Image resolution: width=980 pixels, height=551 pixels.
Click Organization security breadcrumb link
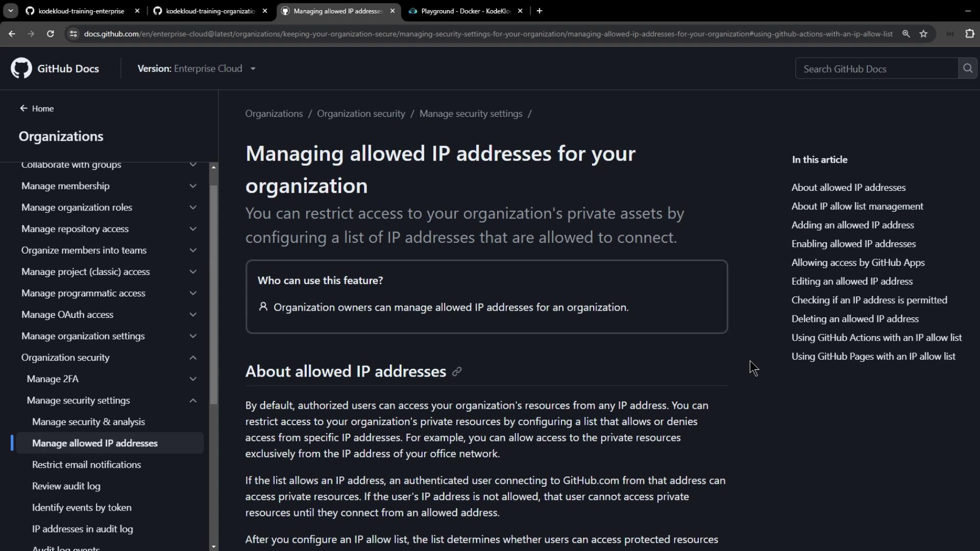[361, 114]
